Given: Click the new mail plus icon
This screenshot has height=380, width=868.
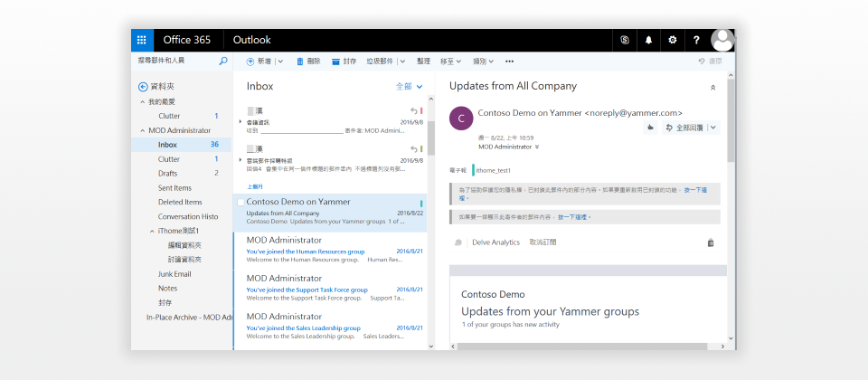Looking at the screenshot, I should tap(250, 62).
